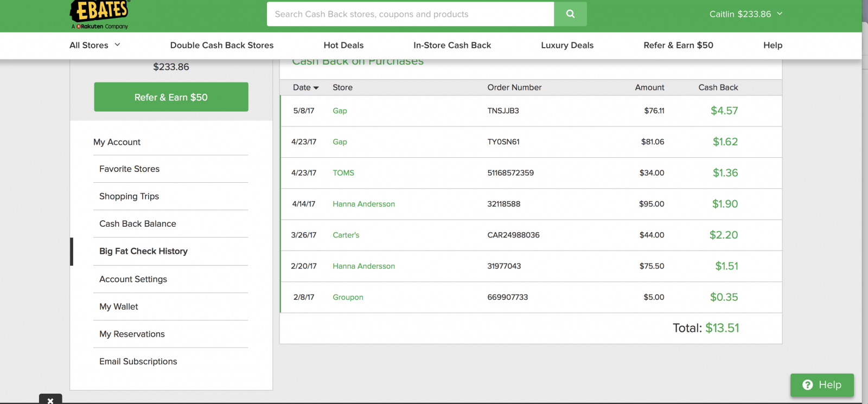Open Hanna Andersson link dated 2/20/17
Viewport: 868px width, 404px height.
(363, 266)
